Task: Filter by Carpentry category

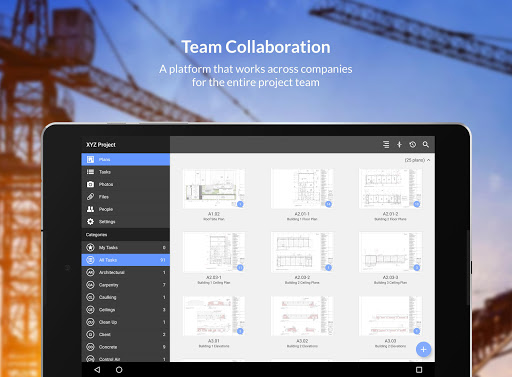Action: click(x=126, y=285)
